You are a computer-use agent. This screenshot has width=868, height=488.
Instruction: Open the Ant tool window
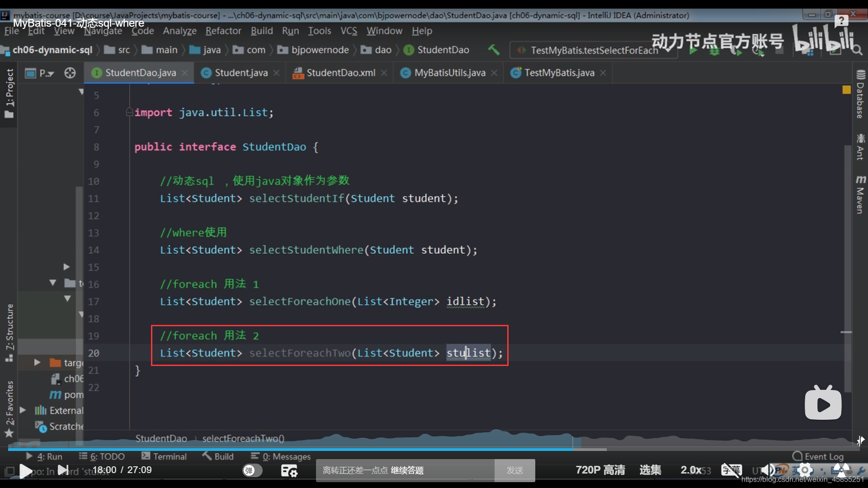(860, 147)
